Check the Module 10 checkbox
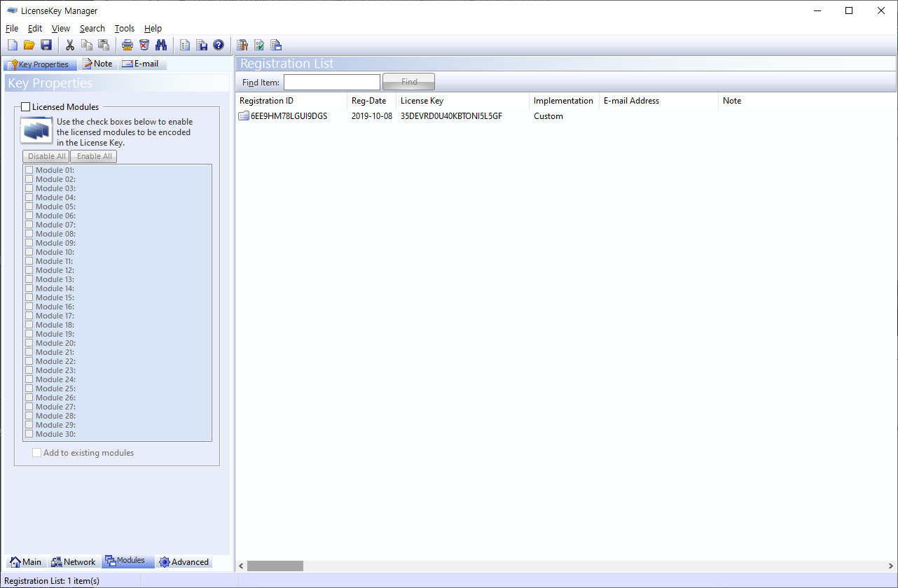The height and width of the screenshot is (588, 898). point(29,252)
